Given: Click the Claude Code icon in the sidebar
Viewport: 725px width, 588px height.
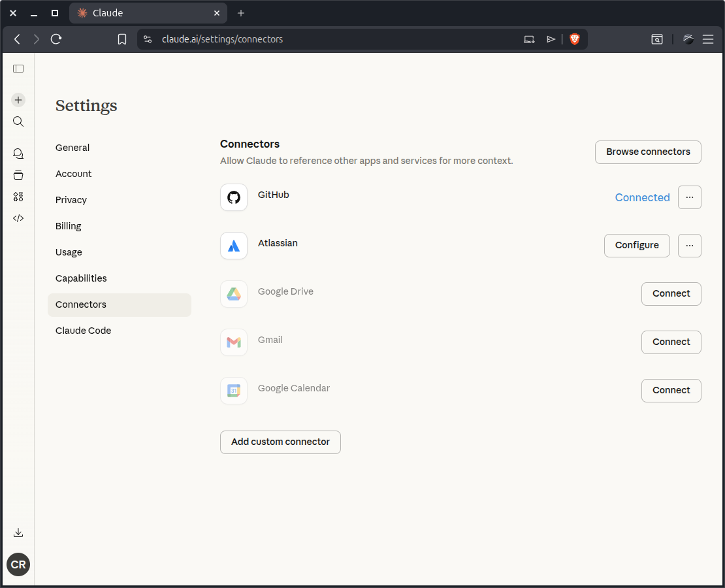Looking at the screenshot, I should 18,218.
